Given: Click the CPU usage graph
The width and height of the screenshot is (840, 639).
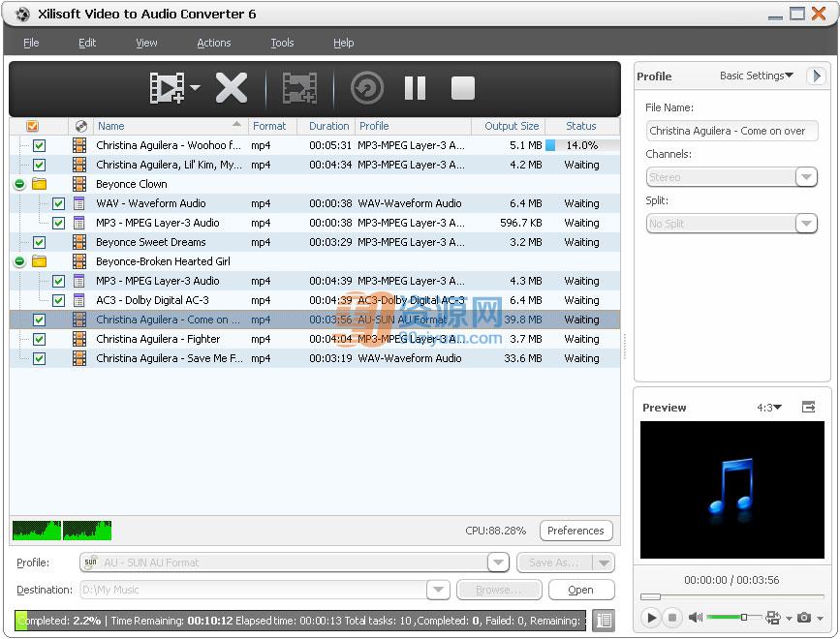Looking at the screenshot, I should point(62,531).
